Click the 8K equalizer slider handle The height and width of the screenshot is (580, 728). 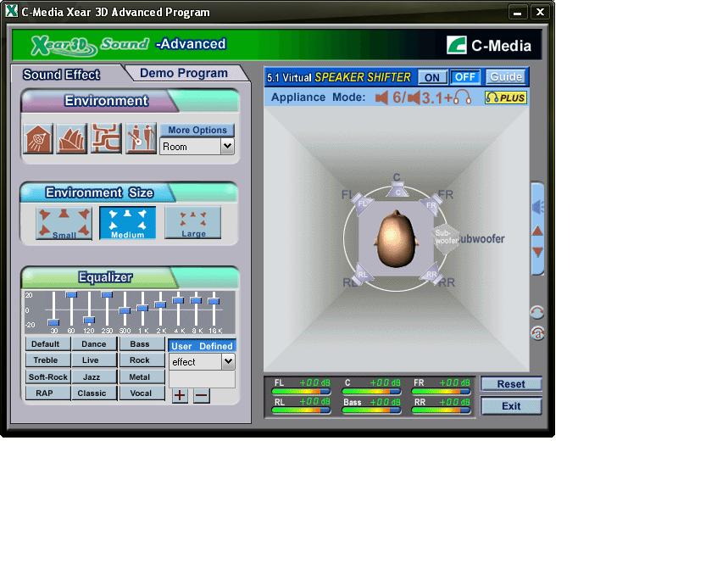[197, 300]
